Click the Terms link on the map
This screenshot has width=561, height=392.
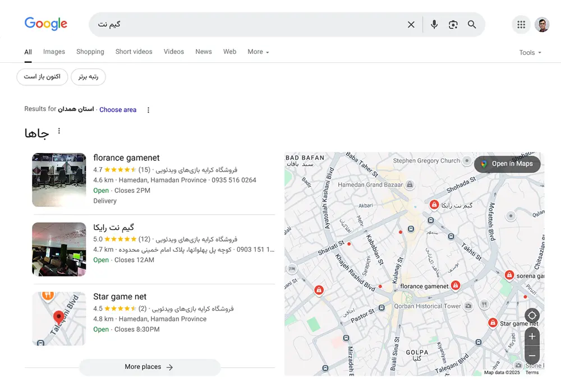pos(532,372)
